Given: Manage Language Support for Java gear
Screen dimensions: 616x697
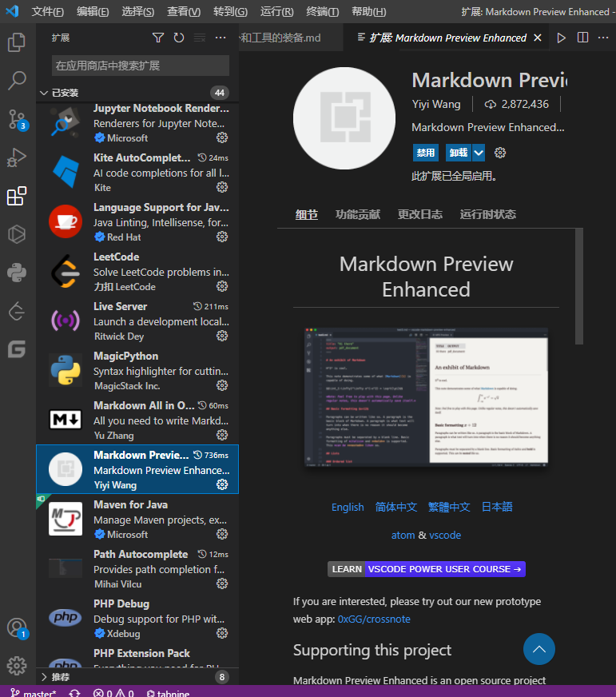Looking at the screenshot, I should (222, 237).
